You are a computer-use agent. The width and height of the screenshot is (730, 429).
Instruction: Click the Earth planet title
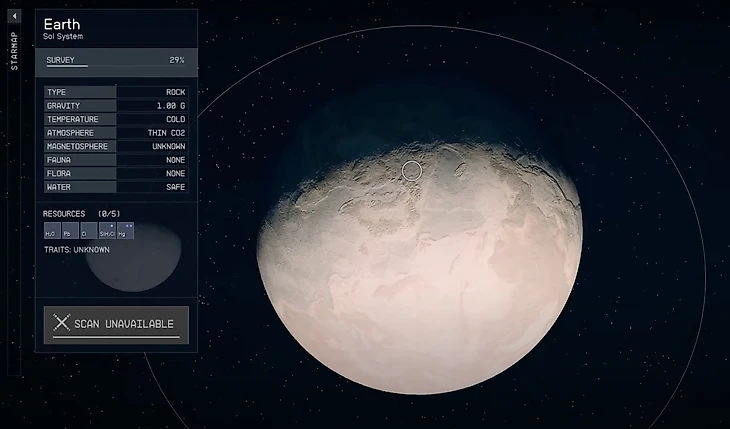click(x=62, y=24)
